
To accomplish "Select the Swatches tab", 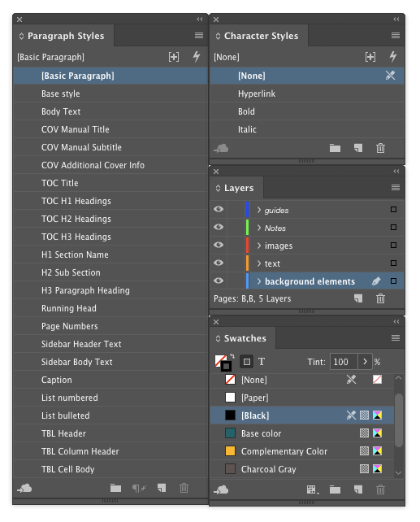I will [242, 338].
